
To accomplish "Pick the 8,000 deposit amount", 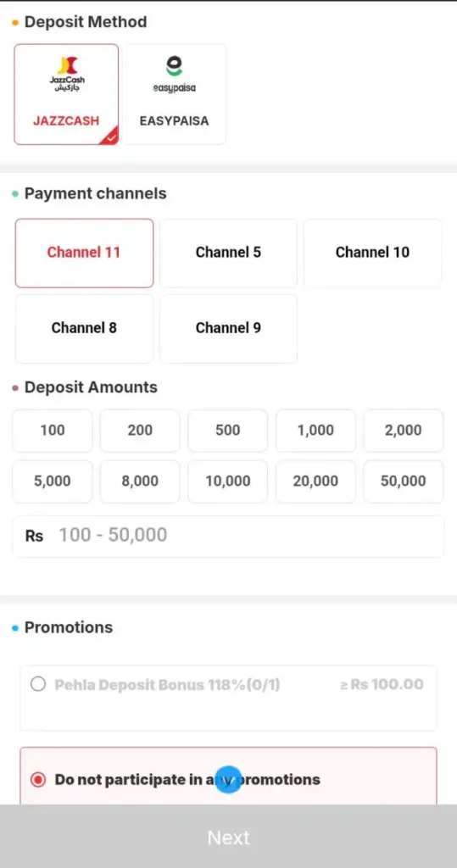I will (140, 481).
